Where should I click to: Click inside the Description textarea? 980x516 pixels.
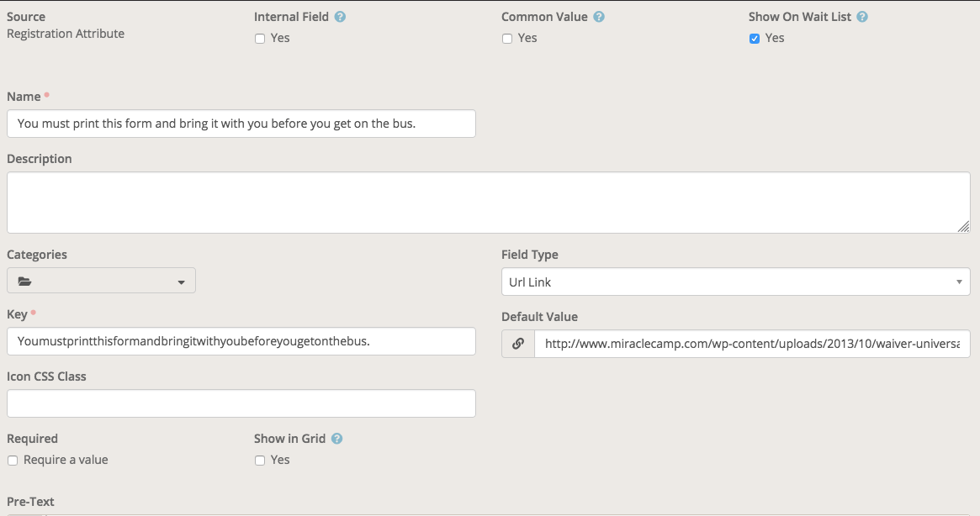(488, 202)
